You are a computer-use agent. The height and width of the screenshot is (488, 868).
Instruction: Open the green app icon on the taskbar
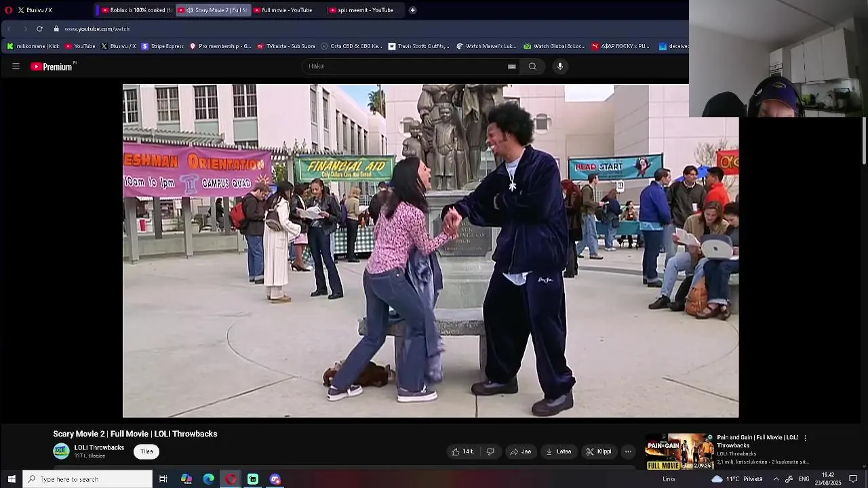(253, 479)
